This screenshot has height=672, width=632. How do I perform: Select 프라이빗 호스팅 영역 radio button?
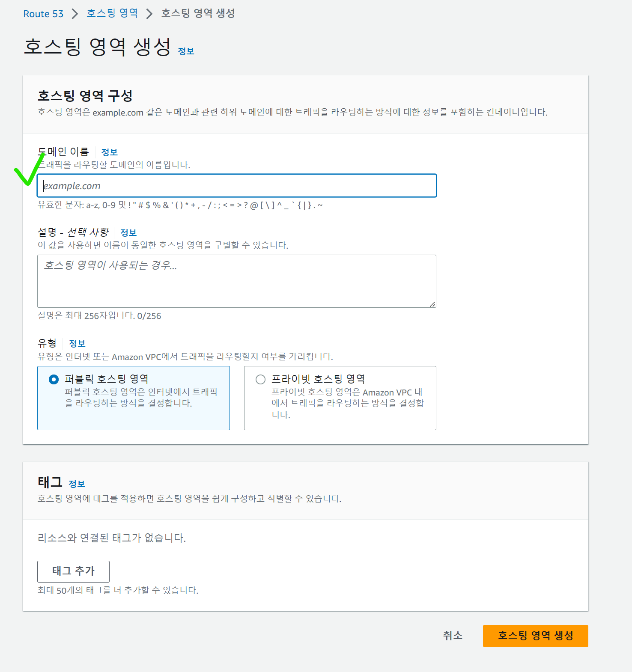pos(260,379)
